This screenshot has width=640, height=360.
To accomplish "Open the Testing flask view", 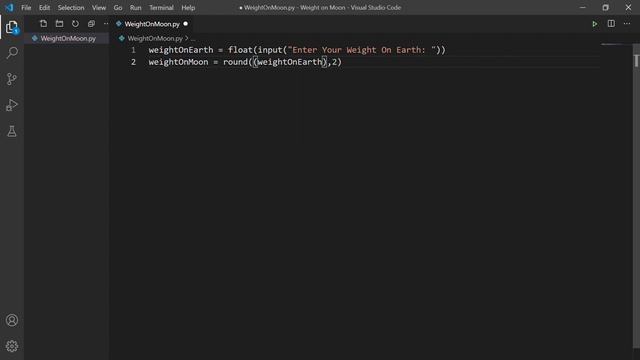I will click(x=12, y=131).
